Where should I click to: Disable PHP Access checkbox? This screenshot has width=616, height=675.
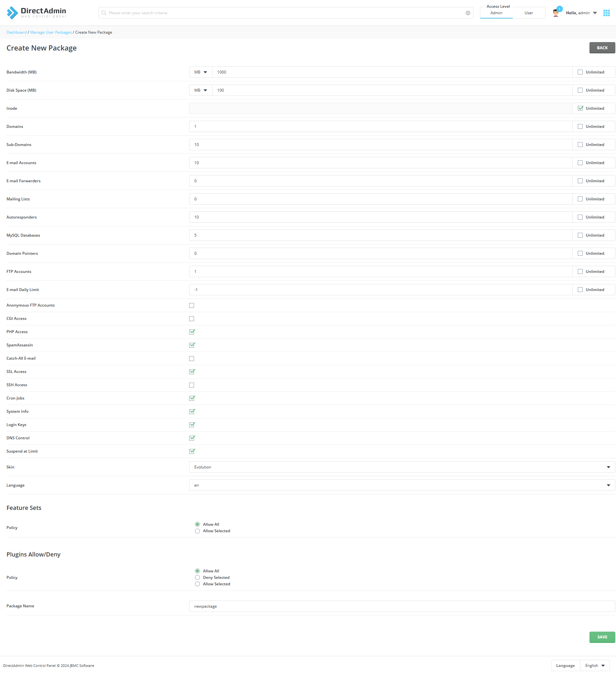coord(192,332)
